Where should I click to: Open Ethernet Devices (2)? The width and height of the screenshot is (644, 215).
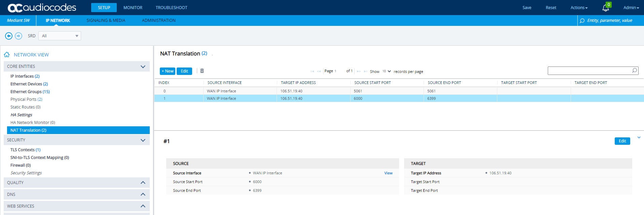coord(29,84)
